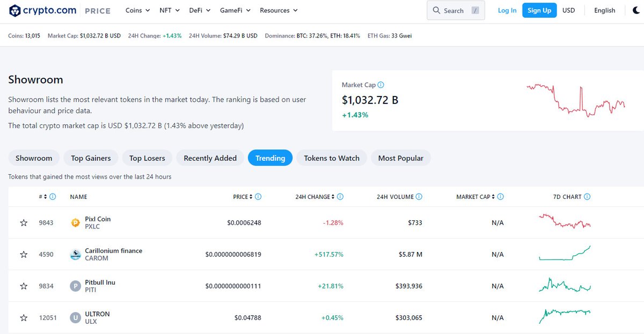The image size is (644, 334).
Task: Open the GameFi dropdown menu
Action: (x=235, y=10)
